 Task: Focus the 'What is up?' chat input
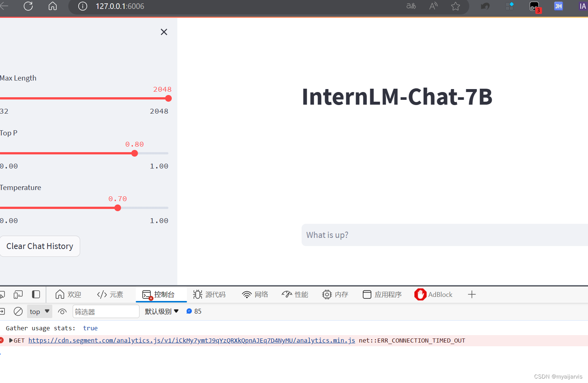tap(444, 235)
